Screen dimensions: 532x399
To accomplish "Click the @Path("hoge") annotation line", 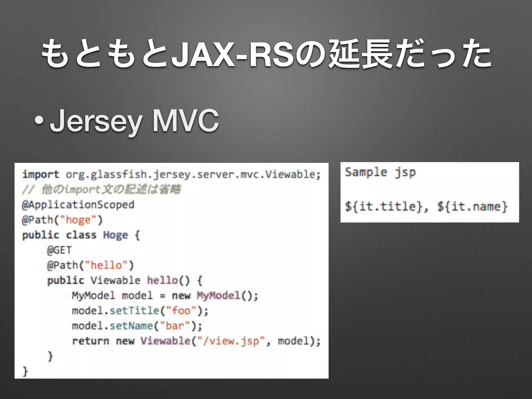I will point(63,220).
